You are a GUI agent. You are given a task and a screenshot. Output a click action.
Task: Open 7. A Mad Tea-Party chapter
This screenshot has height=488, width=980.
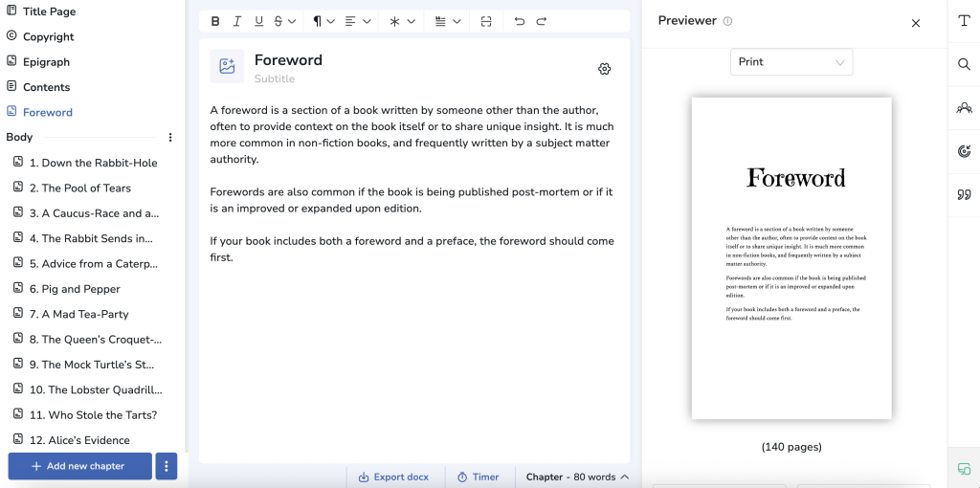[84, 314]
